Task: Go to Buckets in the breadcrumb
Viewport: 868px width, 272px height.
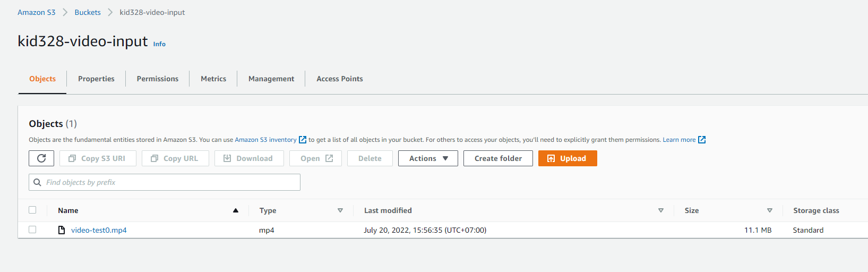Action: 88,12
